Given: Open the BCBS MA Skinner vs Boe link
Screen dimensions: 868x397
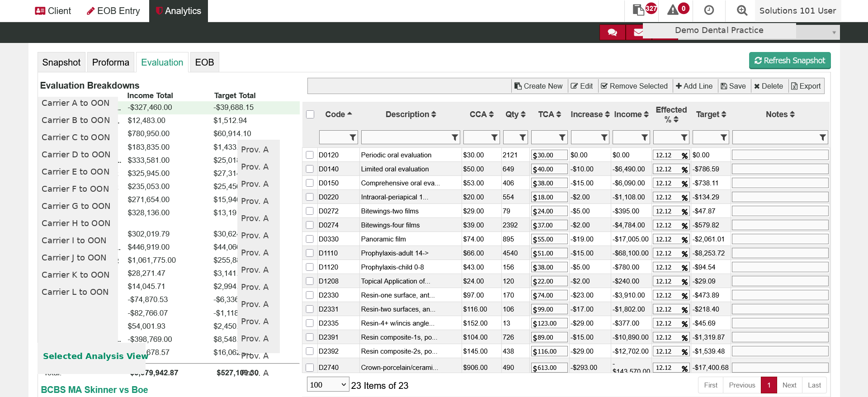Looking at the screenshot, I should (x=94, y=390).
